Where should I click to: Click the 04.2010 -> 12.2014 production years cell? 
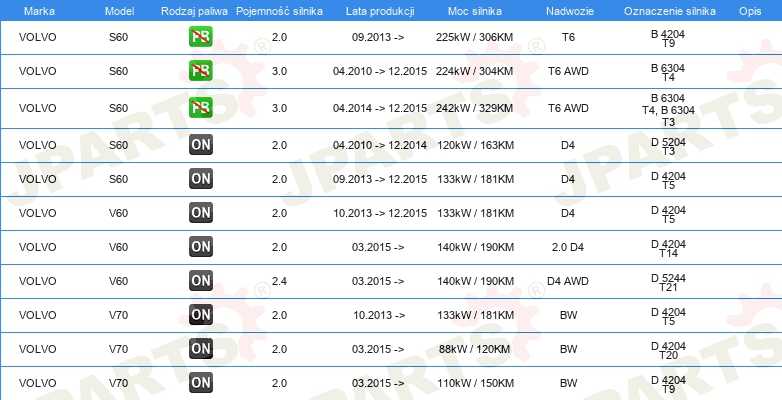(x=380, y=145)
